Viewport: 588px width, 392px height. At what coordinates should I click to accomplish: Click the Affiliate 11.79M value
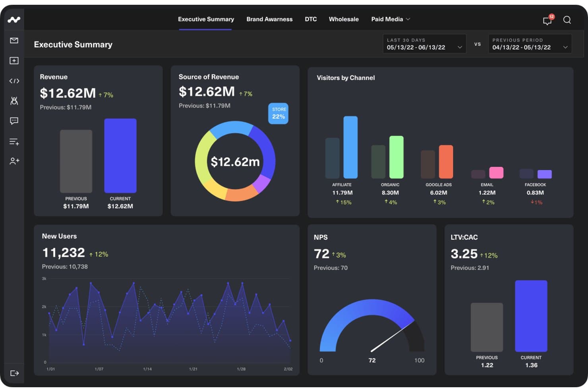coord(342,193)
